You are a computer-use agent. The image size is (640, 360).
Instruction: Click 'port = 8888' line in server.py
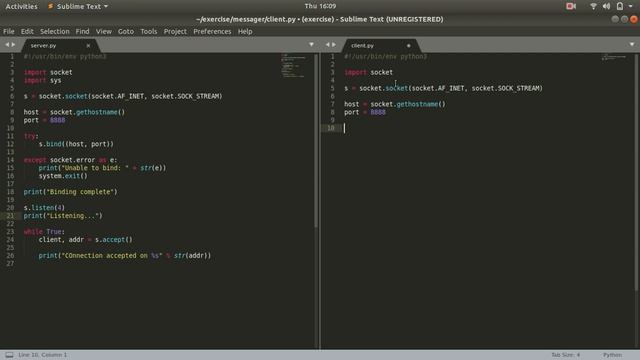click(x=44, y=120)
